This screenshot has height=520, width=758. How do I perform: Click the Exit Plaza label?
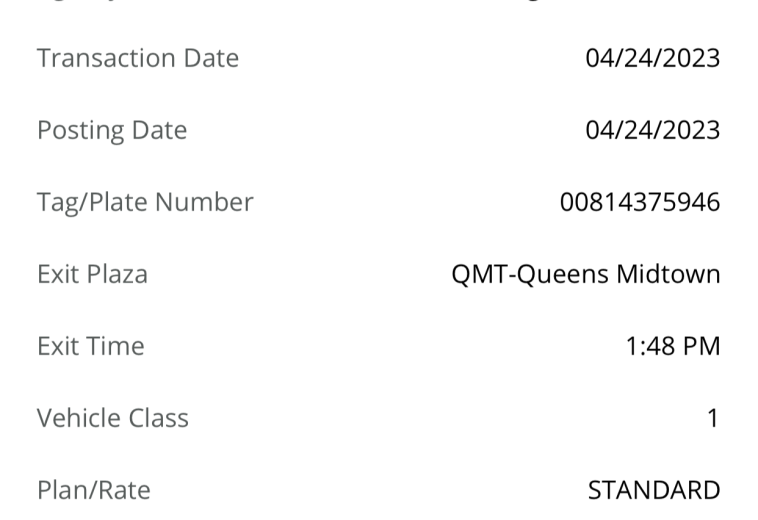[x=92, y=274]
